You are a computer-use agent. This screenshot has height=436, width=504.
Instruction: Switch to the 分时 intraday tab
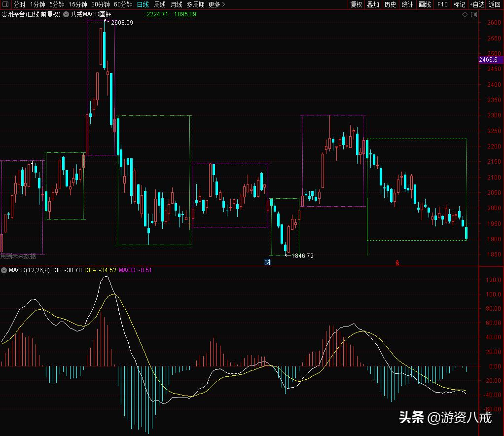click(19, 4)
